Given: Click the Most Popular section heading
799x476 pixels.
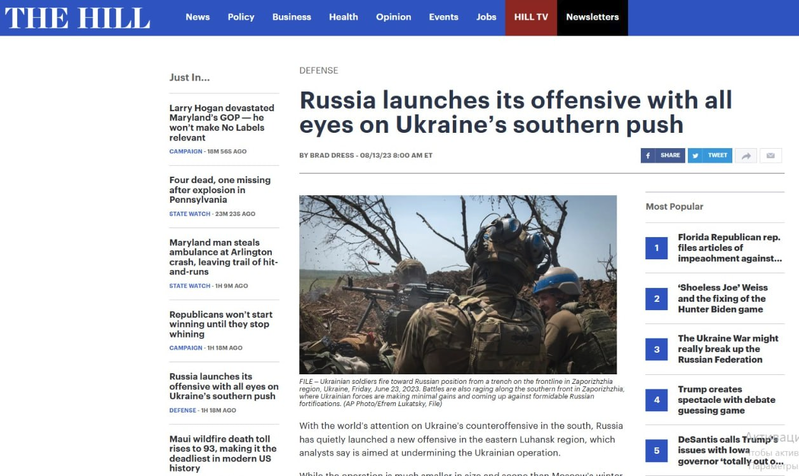Looking at the screenshot, I should click(x=674, y=206).
